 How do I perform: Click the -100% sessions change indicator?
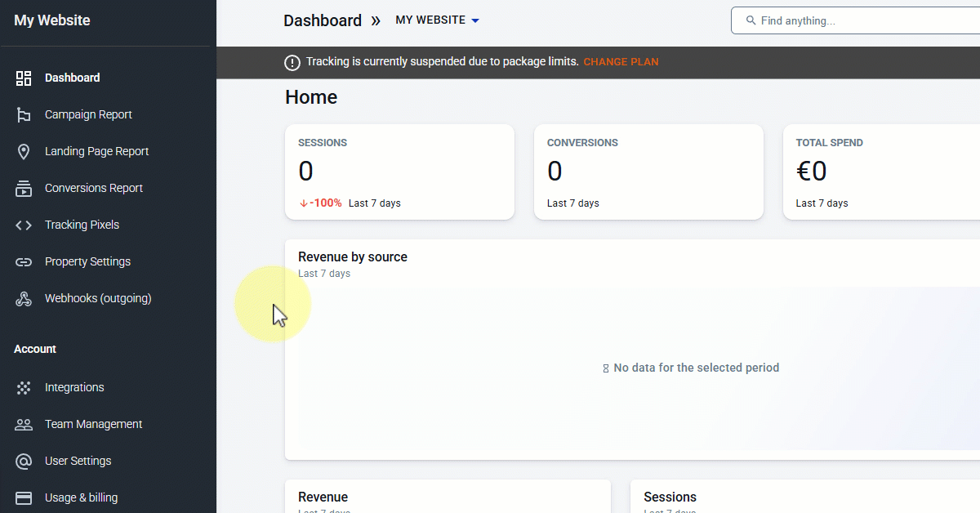click(320, 203)
